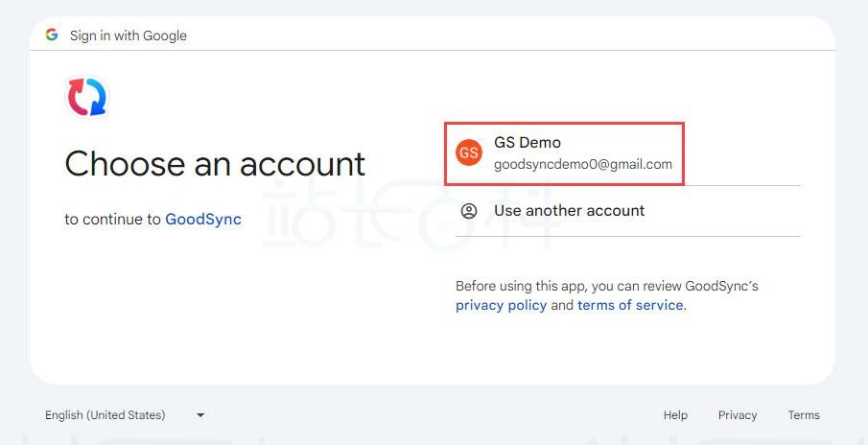Open GoodSync's privacy policy link
This screenshot has width=868, height=445.
pos(501,305)
